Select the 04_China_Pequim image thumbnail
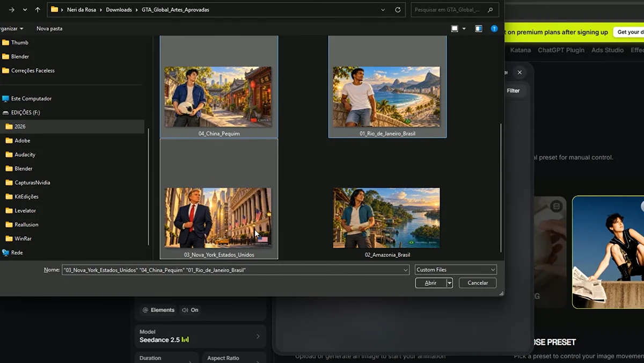644x363 pixels. [218, 97]
